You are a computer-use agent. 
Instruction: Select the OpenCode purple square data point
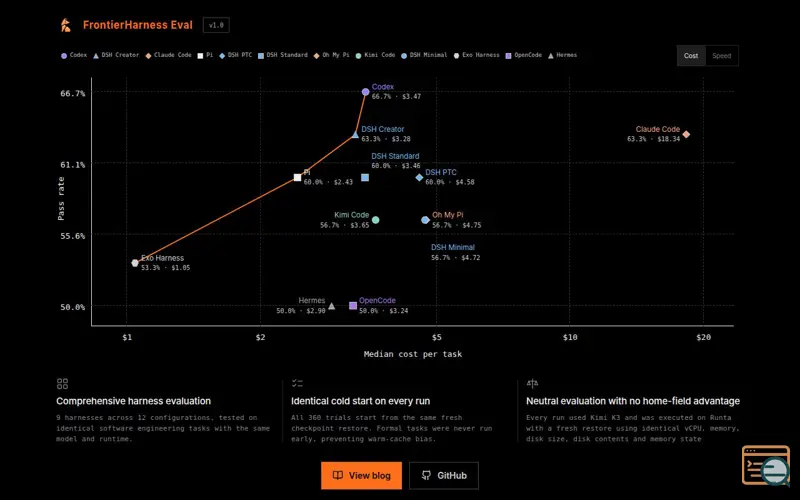point(353,306)
